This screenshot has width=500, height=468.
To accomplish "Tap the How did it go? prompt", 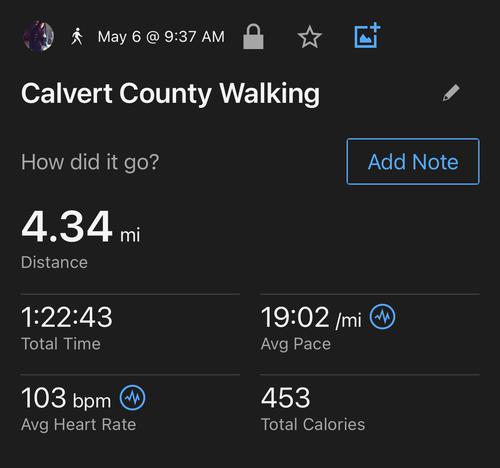I will point(90,162).
